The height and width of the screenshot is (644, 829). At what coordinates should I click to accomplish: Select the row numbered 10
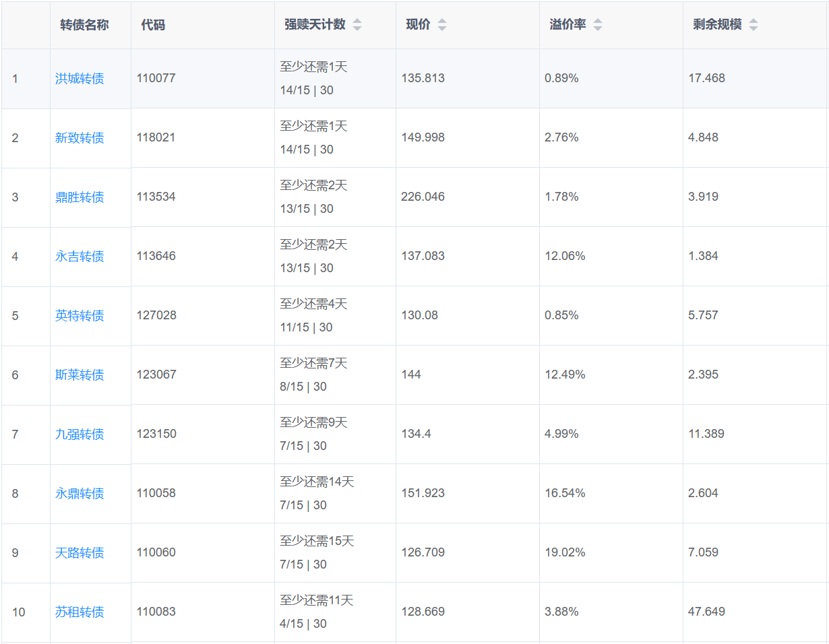(x=18, y=612)
